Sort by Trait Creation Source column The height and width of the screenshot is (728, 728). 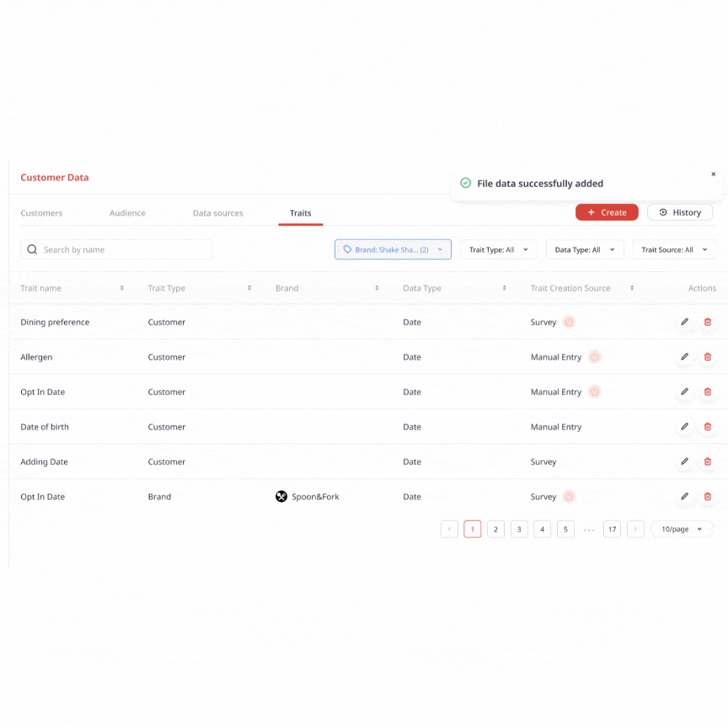(x=632, y=288)
